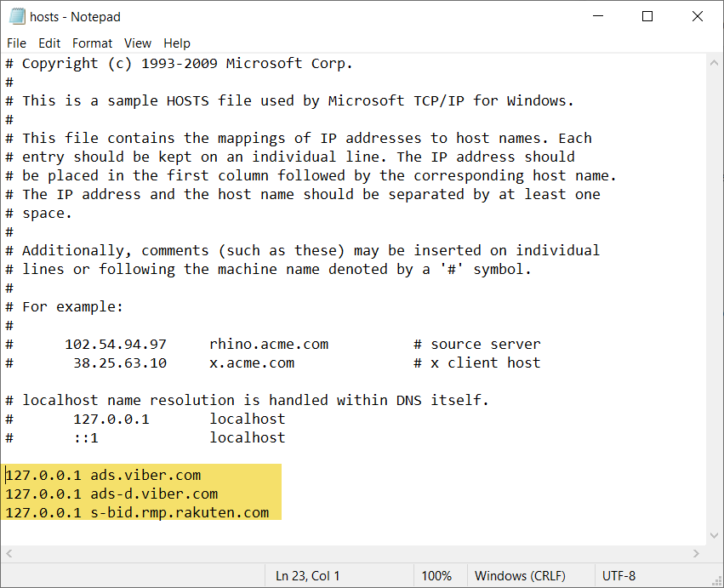Click the Windows (CRLF) status field
This screenshot has width=724, height=588.
pos(520,576)
